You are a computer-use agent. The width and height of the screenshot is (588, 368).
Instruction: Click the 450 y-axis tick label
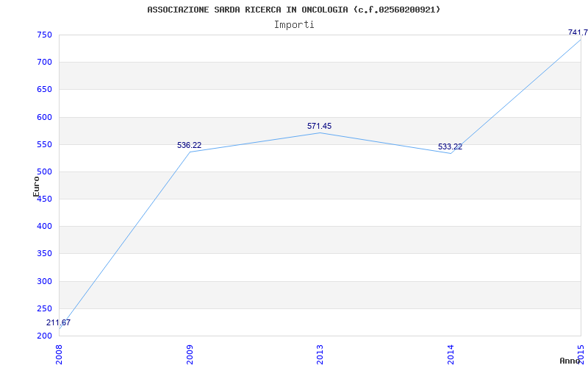click(44, 199)
